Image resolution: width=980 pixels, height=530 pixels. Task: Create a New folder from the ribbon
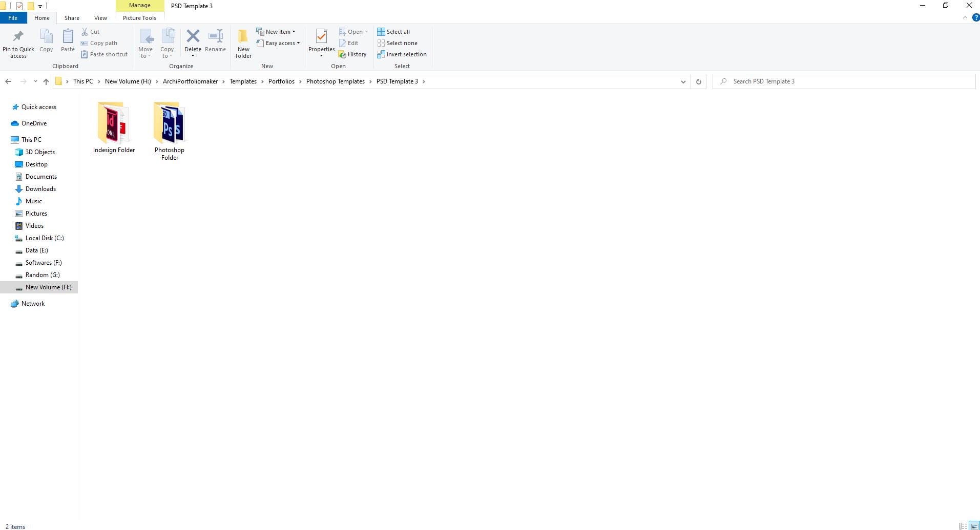point(243,43)
